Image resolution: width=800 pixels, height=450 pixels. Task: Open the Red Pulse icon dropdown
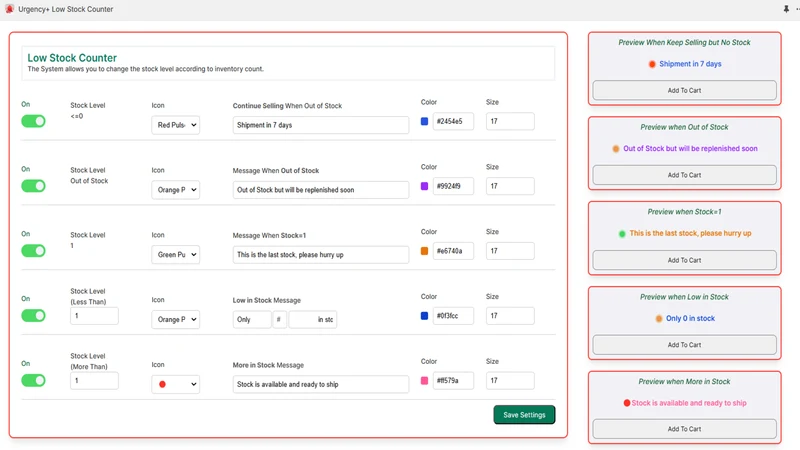(176, 125)
